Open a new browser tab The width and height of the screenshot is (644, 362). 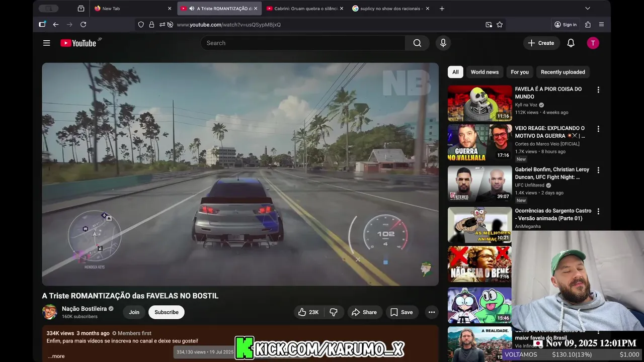pos(442,9)
